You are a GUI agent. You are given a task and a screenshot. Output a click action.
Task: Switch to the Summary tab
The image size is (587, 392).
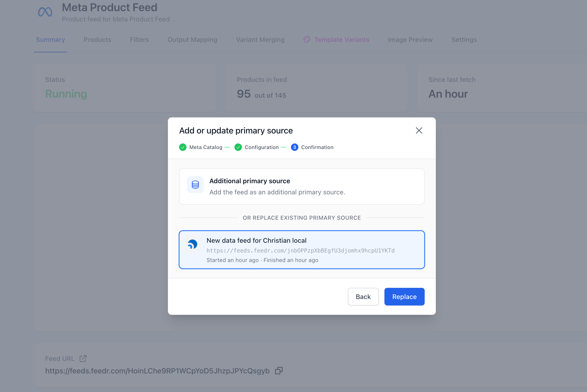point(50,40)
